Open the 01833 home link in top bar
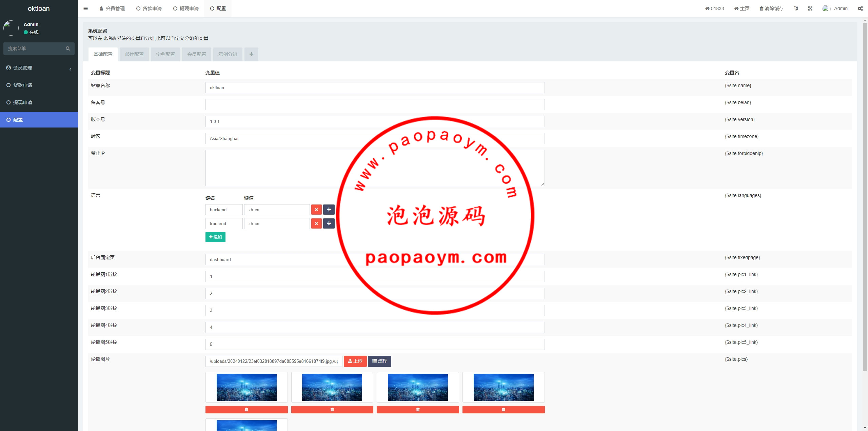 tap(714, 8)
